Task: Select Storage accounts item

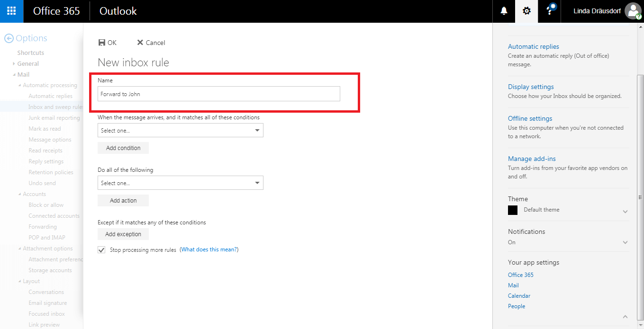Action: coord(50,270)
